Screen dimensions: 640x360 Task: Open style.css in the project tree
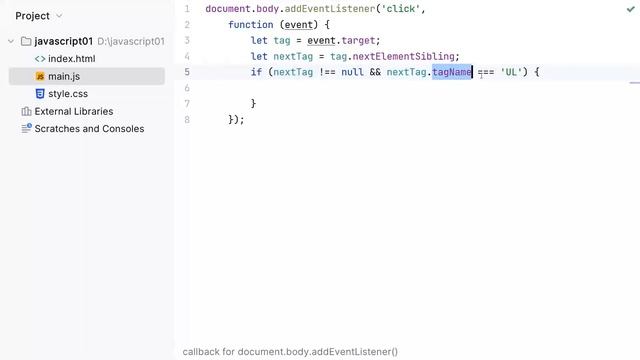click(68, 94)
